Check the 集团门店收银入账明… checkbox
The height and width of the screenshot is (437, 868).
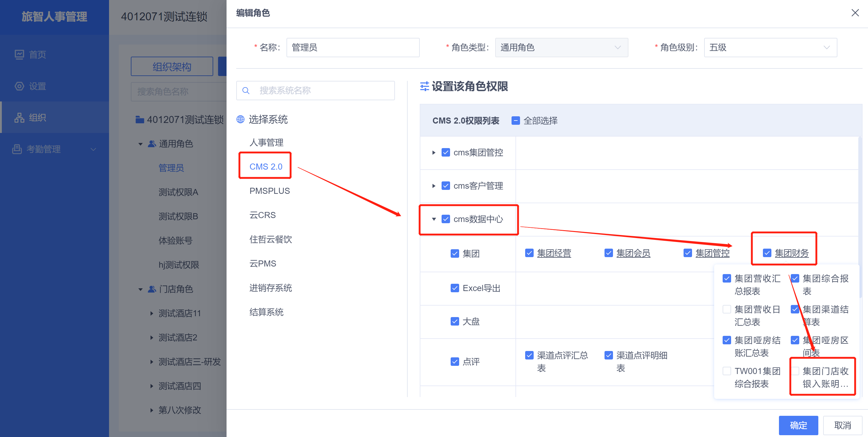794,371
